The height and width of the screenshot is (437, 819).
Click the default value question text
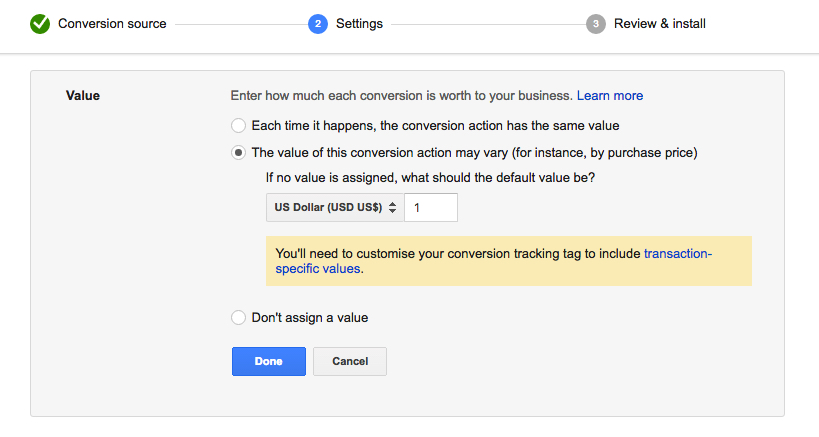click(430, 178)
